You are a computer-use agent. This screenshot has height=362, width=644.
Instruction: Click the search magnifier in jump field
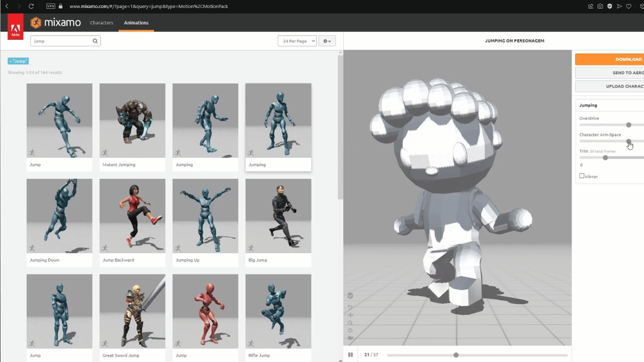tap(95, 41)
